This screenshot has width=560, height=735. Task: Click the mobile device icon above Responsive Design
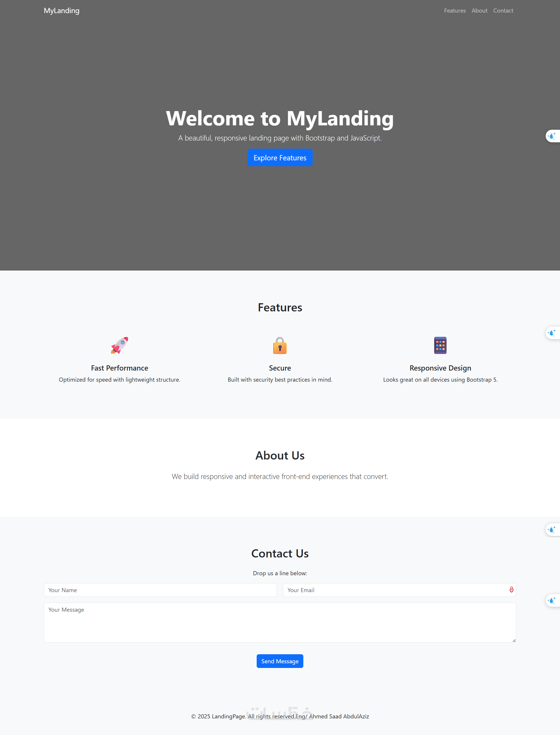pyautogui.click(x=440, y=345)
